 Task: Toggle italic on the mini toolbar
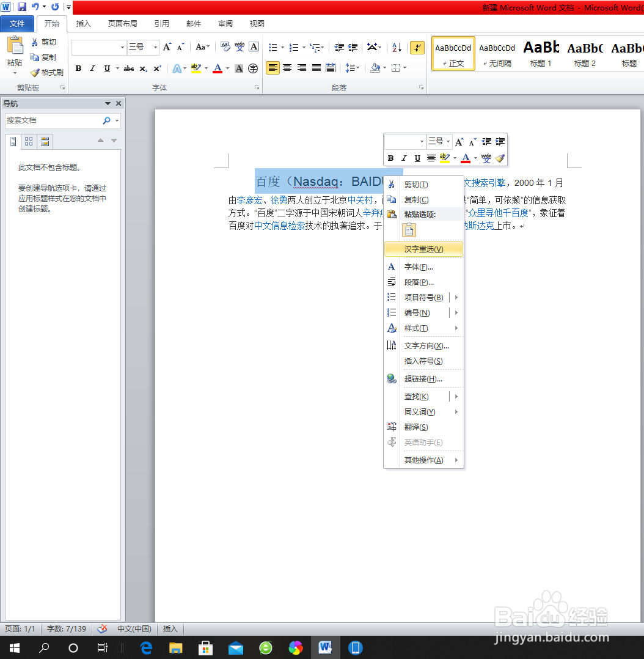404,158
